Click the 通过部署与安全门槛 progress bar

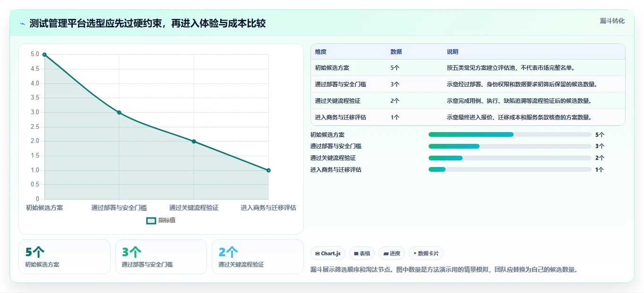[510, 146]
